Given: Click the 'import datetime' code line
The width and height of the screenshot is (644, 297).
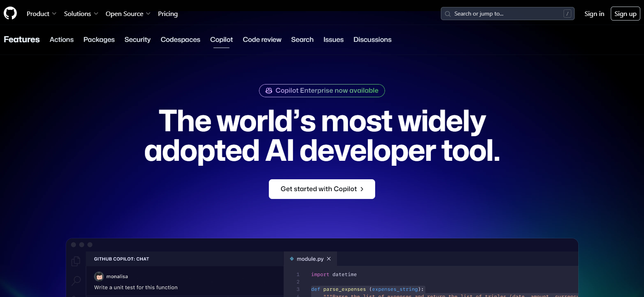Looking at the screenshot, I should (x=334, y=274).
